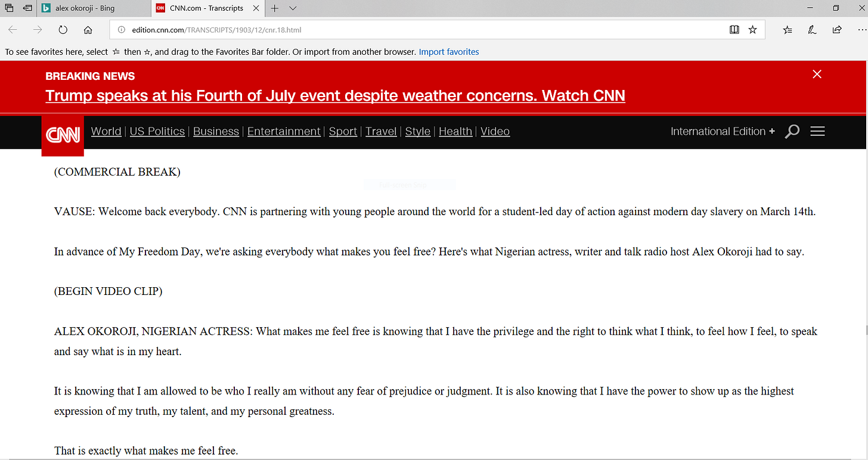Click the browser Back arrow

pyautogui.click(x=13, y=30)
